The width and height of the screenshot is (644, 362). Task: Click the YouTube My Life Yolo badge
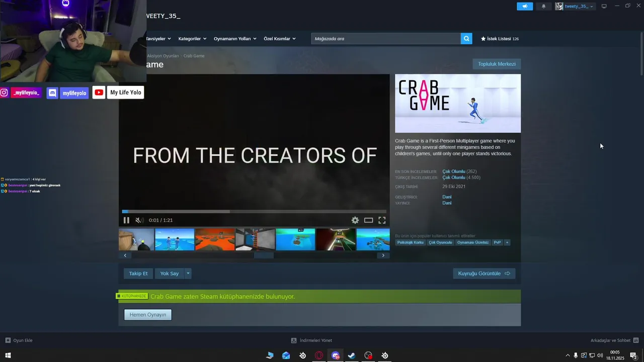[x=118, y=93]
